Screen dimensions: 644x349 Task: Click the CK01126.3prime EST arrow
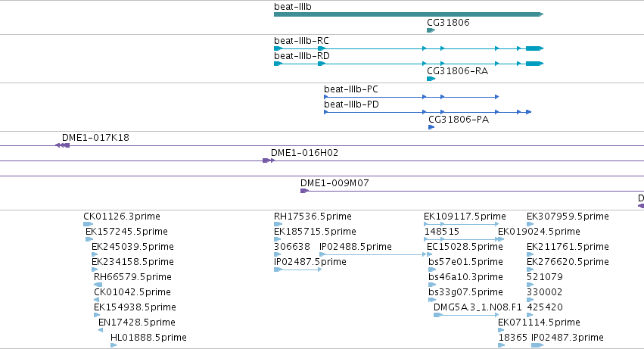pos(89,224)
